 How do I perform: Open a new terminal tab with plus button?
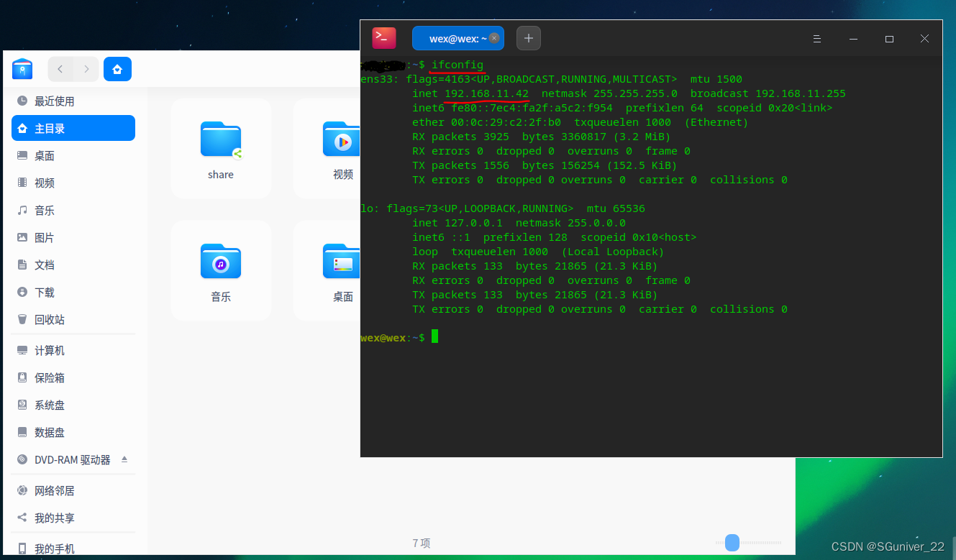[529, 37]
